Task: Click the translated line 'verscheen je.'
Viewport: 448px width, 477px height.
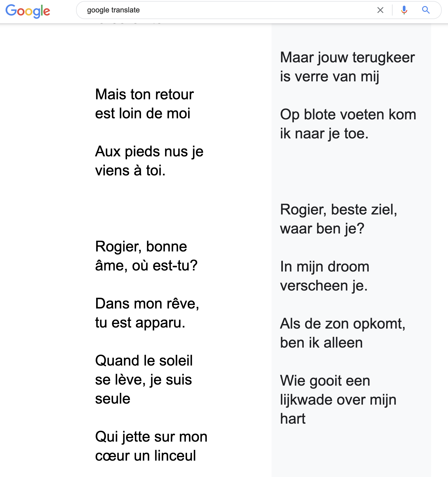Action: (324, 286)
